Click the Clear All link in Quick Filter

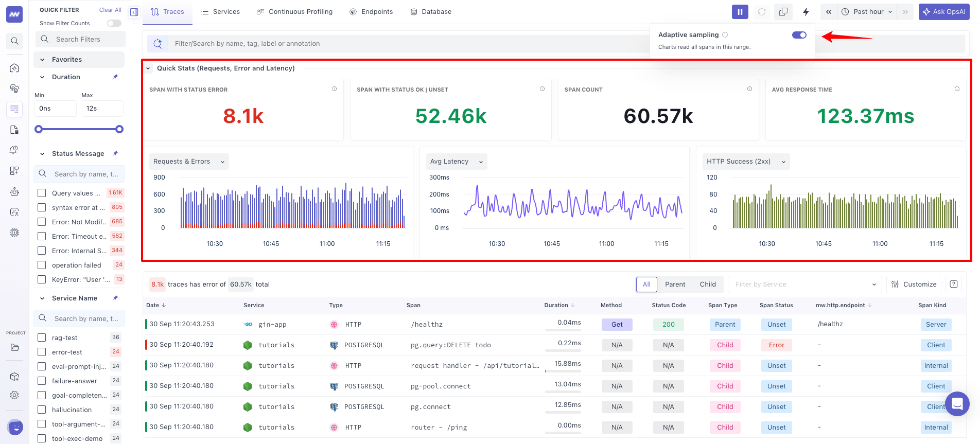(110, 10)
